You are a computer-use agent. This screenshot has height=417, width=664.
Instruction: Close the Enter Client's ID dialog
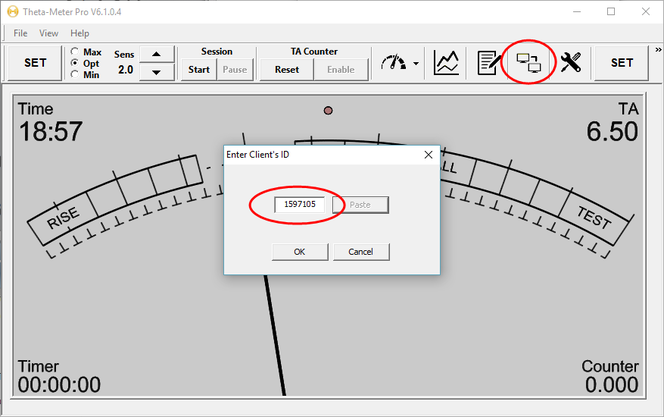click(x=428, y=155)
